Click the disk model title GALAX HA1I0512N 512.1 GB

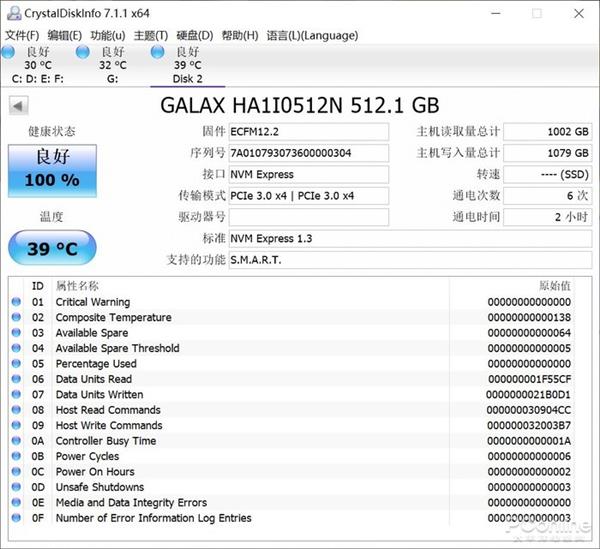(300, 105)
